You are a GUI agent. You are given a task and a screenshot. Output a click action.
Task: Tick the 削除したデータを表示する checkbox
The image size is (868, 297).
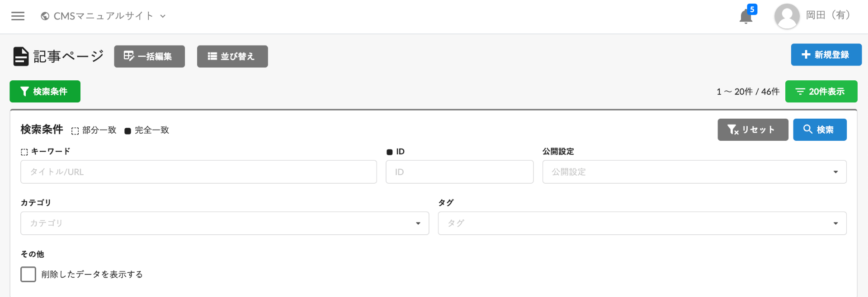pos(28,274)
